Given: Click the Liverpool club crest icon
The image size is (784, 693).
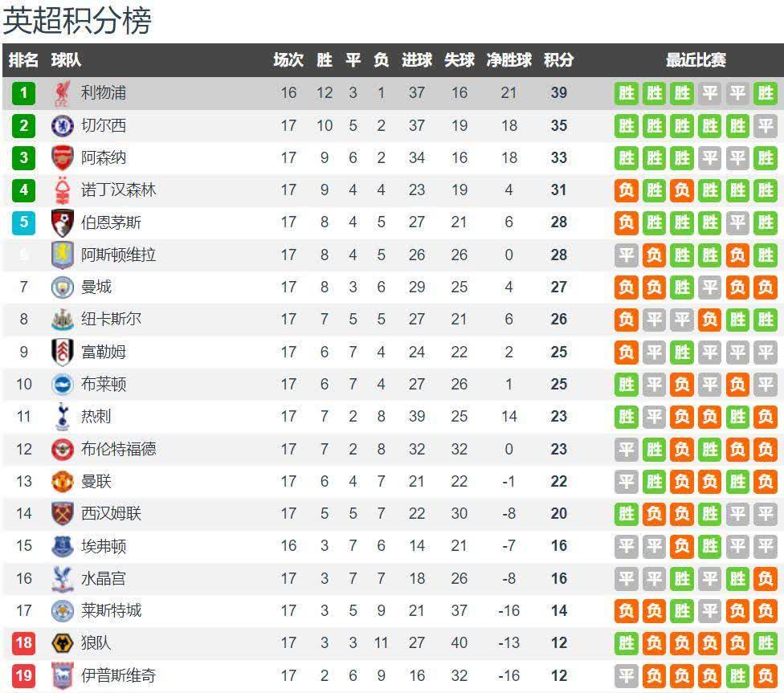Looking at the screenshot, I should coord(62,93).
